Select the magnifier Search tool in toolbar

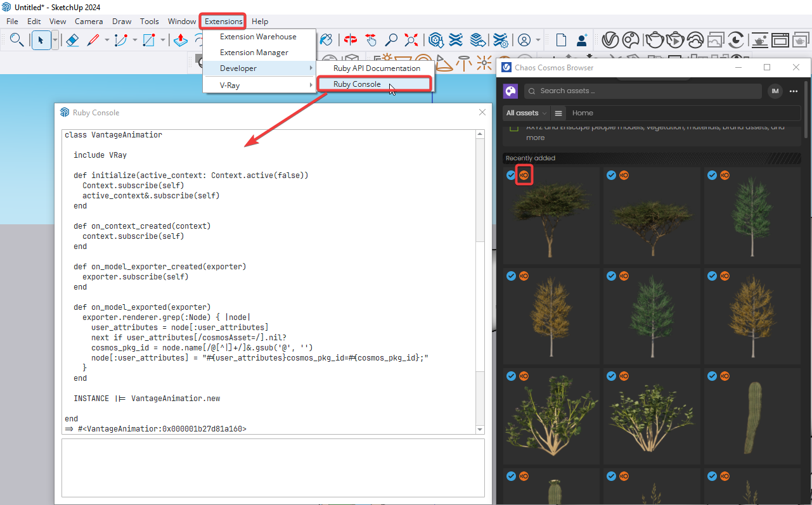coord(17,40)
